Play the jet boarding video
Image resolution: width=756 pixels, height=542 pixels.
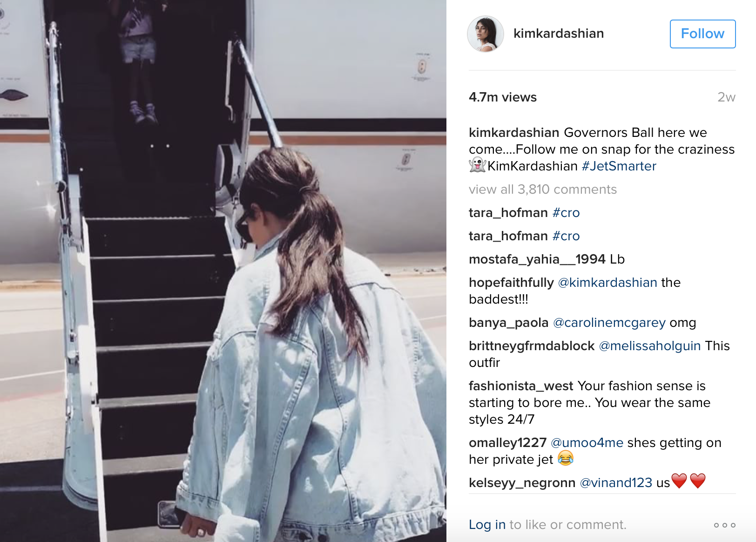[x=223, y=271]
